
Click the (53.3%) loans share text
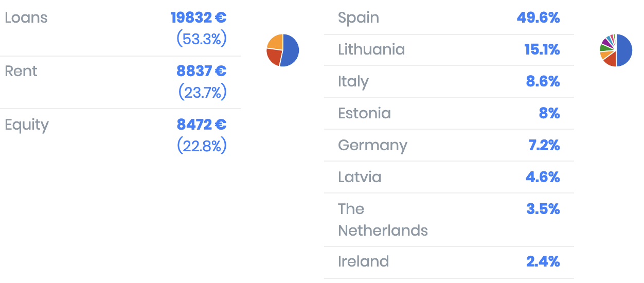202,39
